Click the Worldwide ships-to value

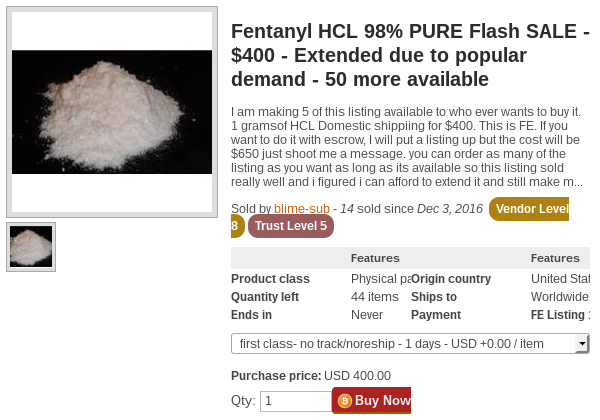click(x=560, y=297)
